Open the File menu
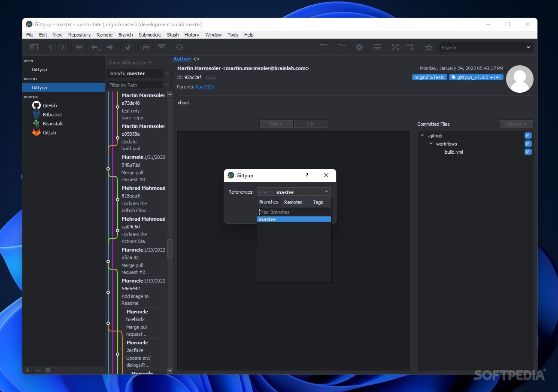Image resolution: width=558 pixels, height=392 pixels. click(x=30, y=35)
